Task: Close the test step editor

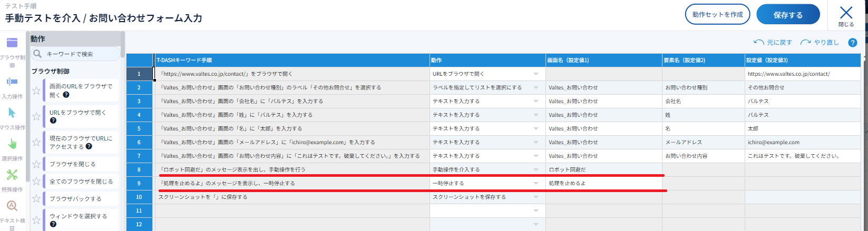Action: pyautogui.click(x=846, y=15)
